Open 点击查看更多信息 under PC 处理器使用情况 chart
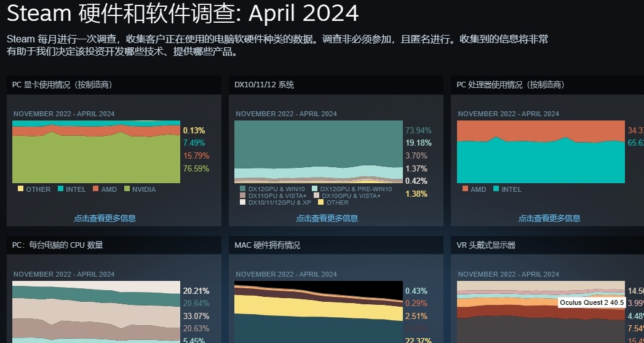 pos(549,218)
